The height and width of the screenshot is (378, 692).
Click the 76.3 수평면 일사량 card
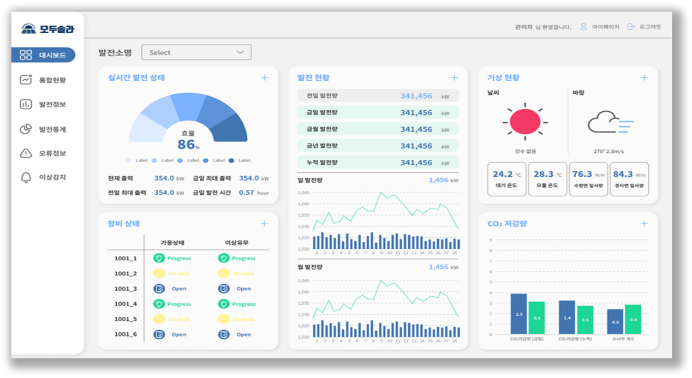(x=588, y=179)
